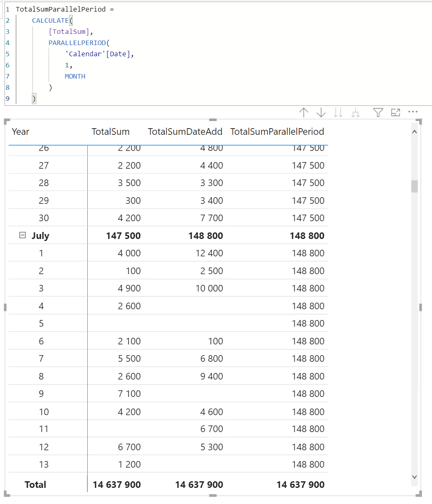Click the scrollbar down arrow
This screenshot has height=504, width=432.
pos(415,477)
